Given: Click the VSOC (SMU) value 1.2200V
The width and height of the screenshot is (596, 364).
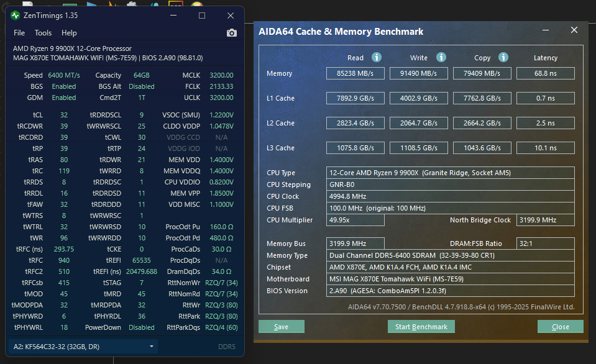Looking at the screenshot, I should tap(222, 115).
